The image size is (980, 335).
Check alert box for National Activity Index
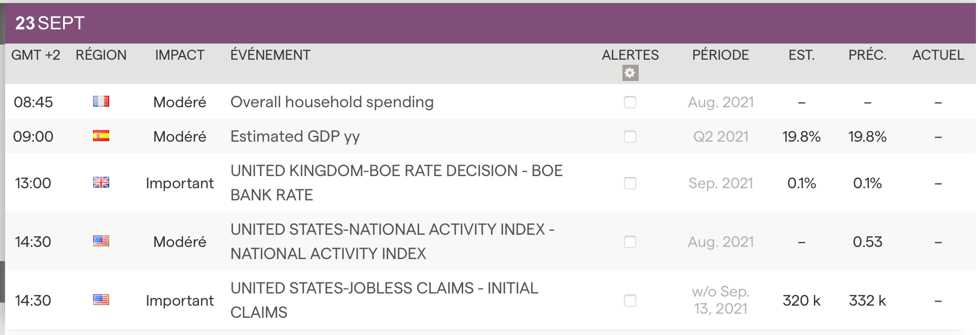630,242
